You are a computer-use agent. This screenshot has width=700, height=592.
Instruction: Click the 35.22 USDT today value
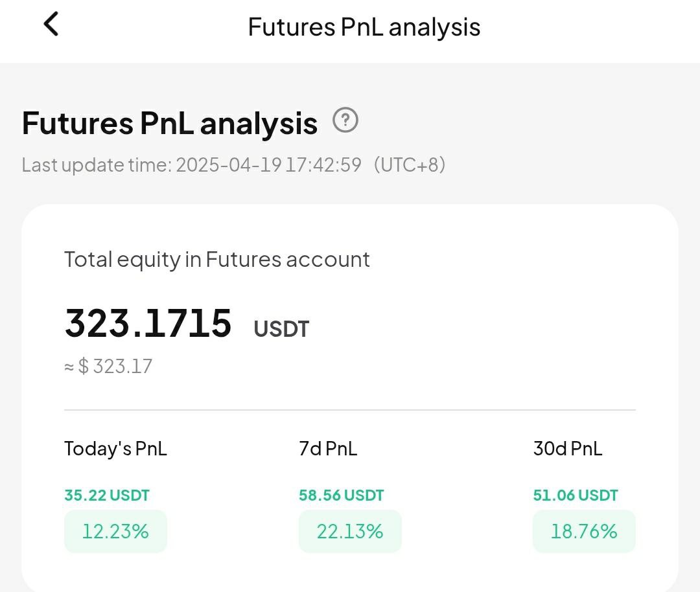tap(107, 495)
